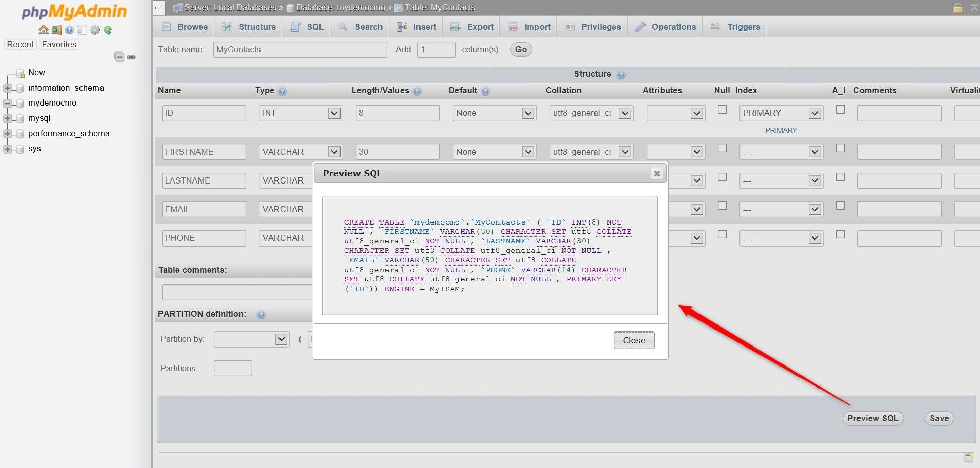Enable the Null checkbox for ID column
The width and height of the screenshot is (980, 468).
tap(722, 109)
